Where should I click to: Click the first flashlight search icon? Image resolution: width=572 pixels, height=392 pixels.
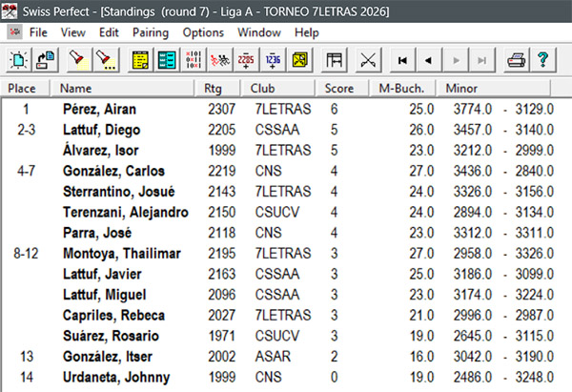click(78, 60)
